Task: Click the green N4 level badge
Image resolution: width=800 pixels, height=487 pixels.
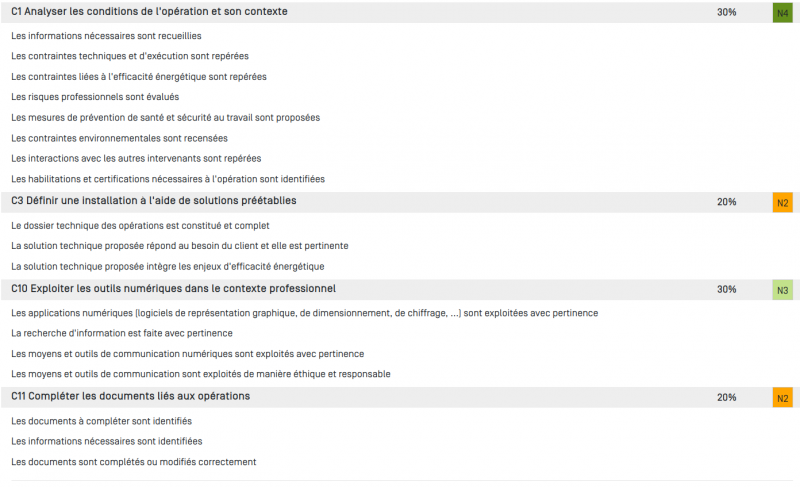Action: point(782,13)
